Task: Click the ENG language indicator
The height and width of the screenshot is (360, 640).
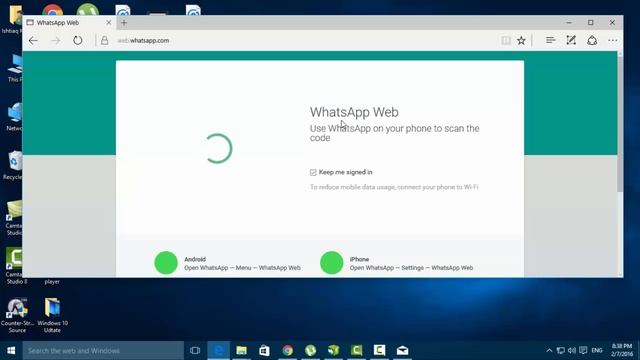Action: click(x=597, y=351)
